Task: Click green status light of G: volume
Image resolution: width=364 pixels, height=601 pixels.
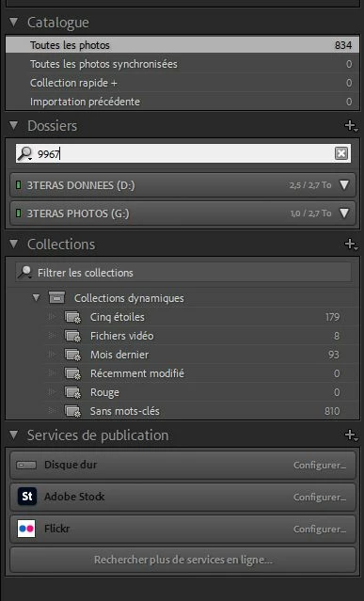Action: point(18,214)
